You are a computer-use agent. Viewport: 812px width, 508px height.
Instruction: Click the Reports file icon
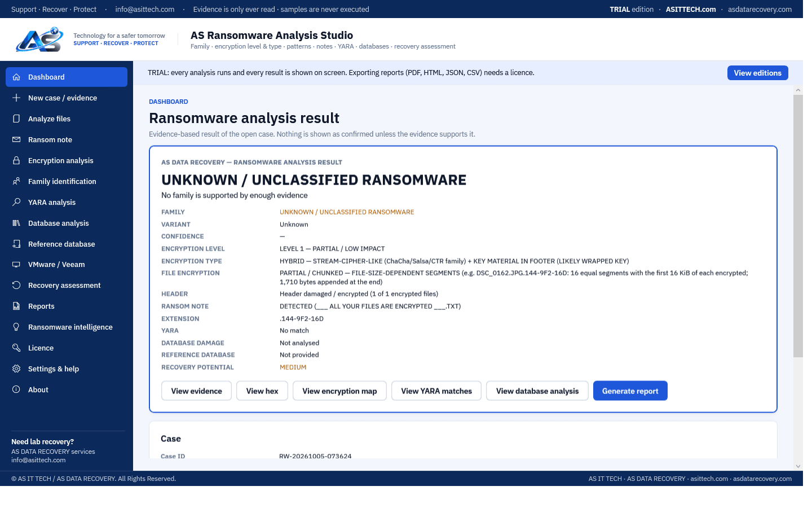[x=16, y=306]
